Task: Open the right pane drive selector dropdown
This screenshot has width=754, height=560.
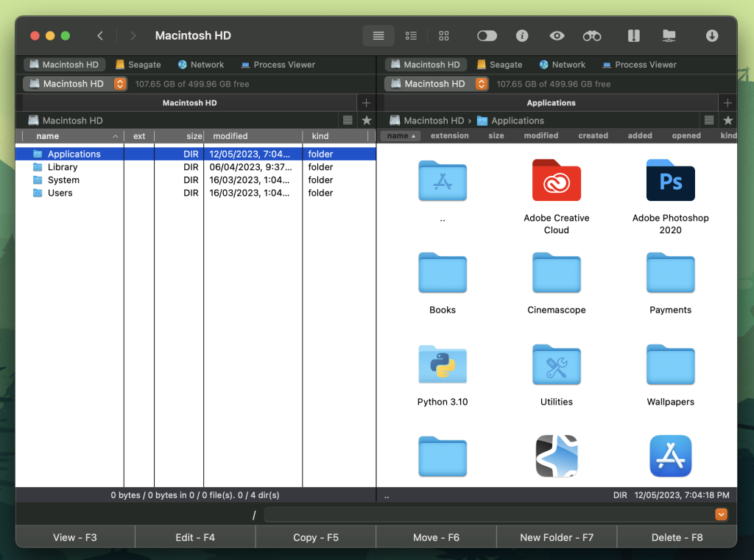Action: tap(481, 83)
